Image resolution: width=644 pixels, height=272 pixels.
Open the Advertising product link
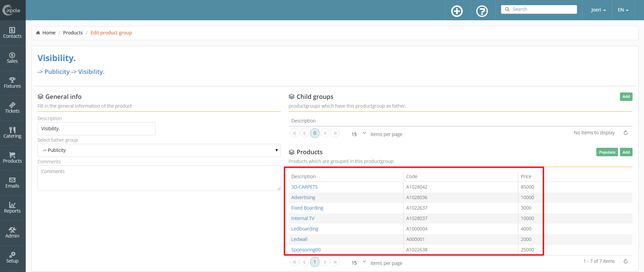pos(303,197)
